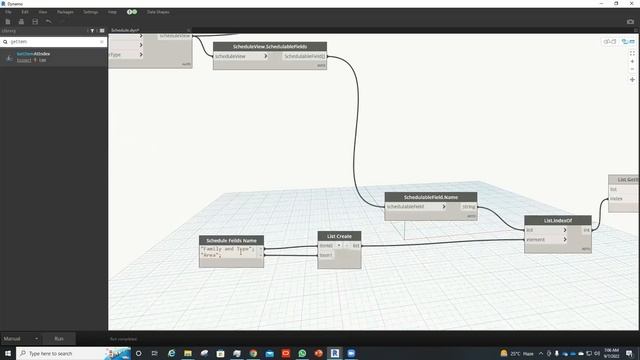Add an item port on List Create

point(339,245)
